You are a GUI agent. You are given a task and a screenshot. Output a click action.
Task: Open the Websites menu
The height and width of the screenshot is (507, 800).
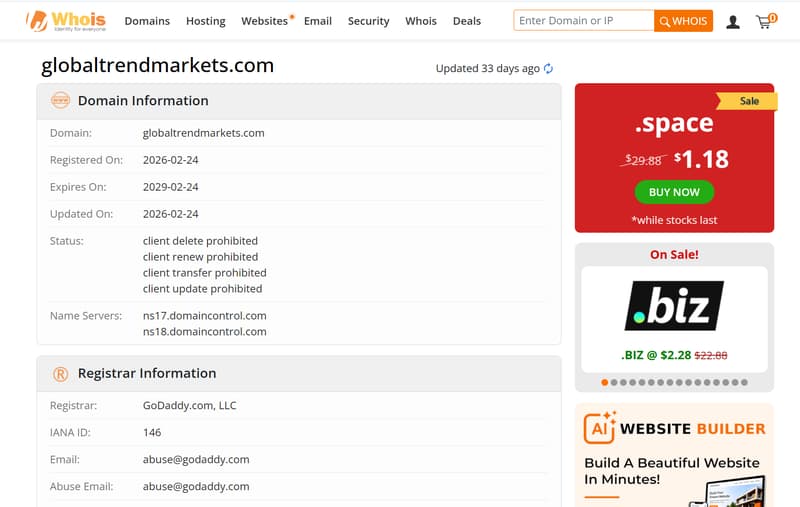tap(264, 21)
